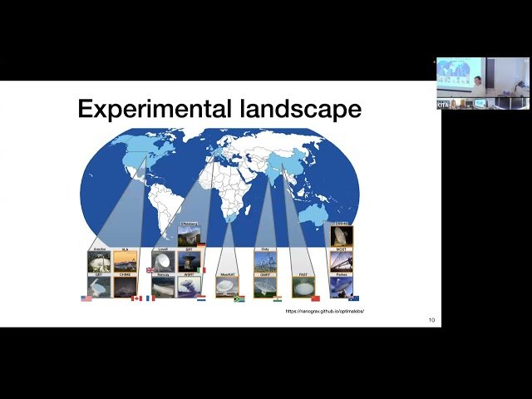The height and width of the screenshot is (399, 532).
Task: Click the United Kingdom flag icon
Action: pos(150,270)
